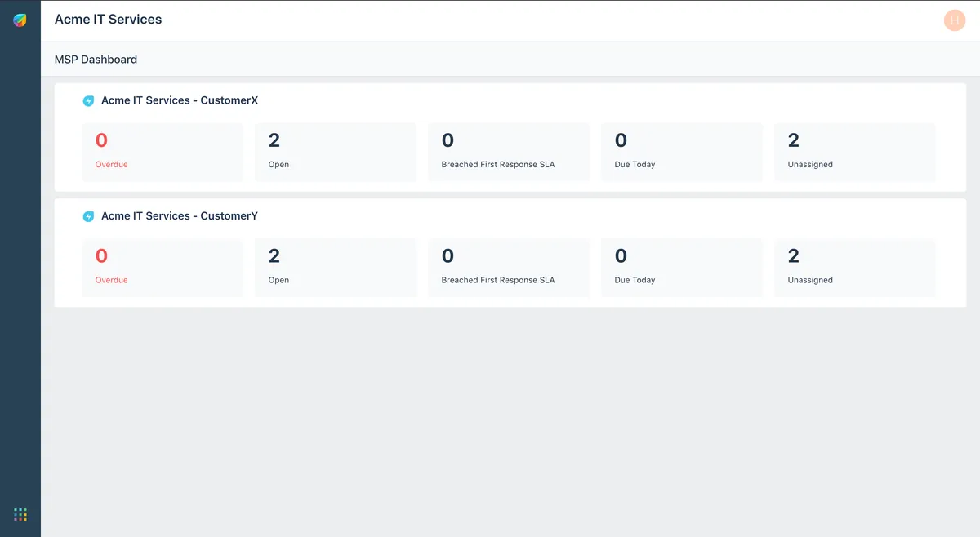This screenshot has width=980, height=537.
Task: View CustomerY Due Today tickets
Action: tap(681, 268)
